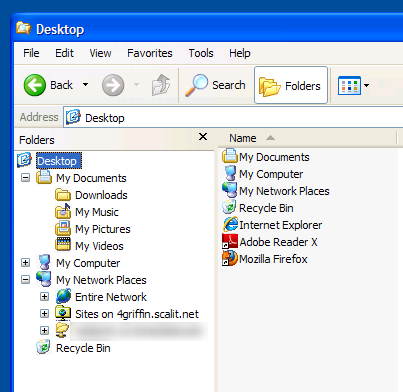The height and width of the screenshot is (392, 403).
Task: Sort by the Name column header
Action: [307, 138]
